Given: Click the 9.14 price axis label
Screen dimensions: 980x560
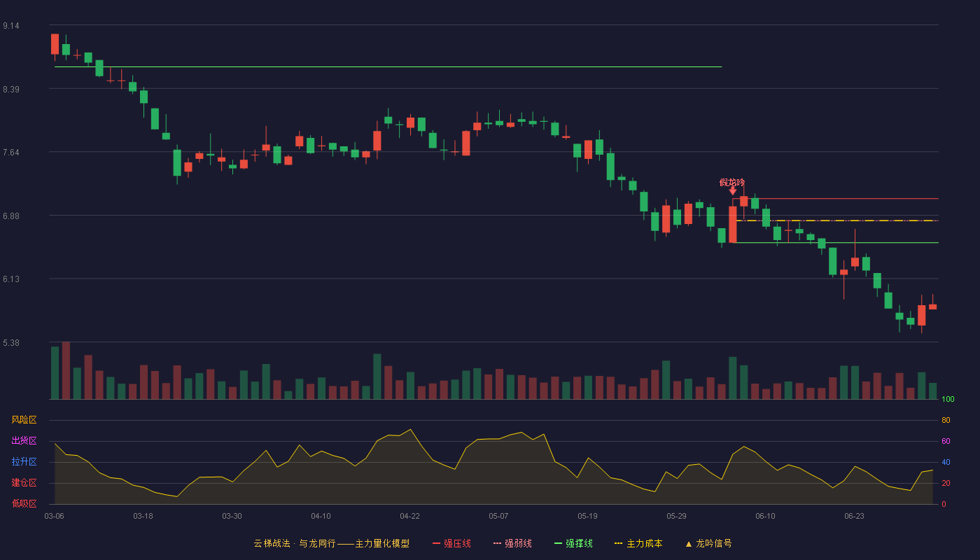Looking at the screenshot, I should (11, 26).
